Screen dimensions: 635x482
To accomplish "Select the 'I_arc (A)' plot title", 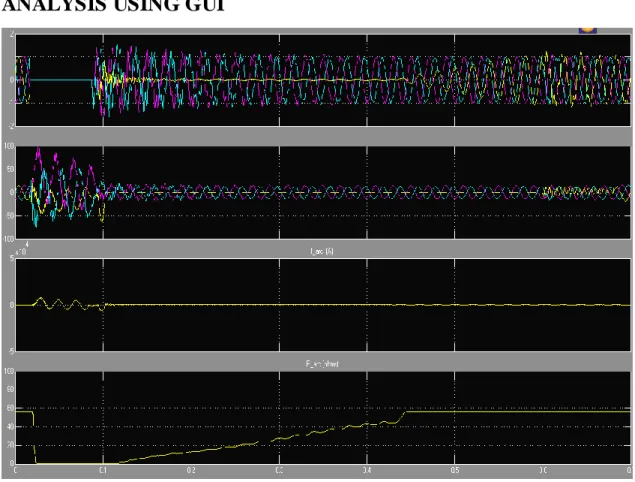I will coord(322,252).
